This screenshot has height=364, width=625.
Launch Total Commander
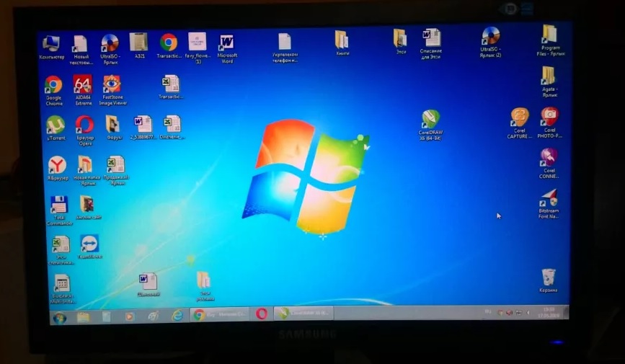tap(59, 211)
